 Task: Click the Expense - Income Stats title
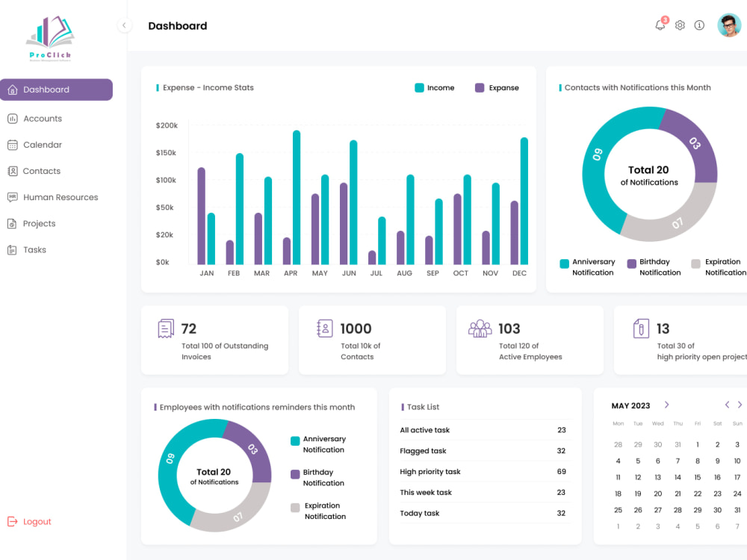(208, 87)
